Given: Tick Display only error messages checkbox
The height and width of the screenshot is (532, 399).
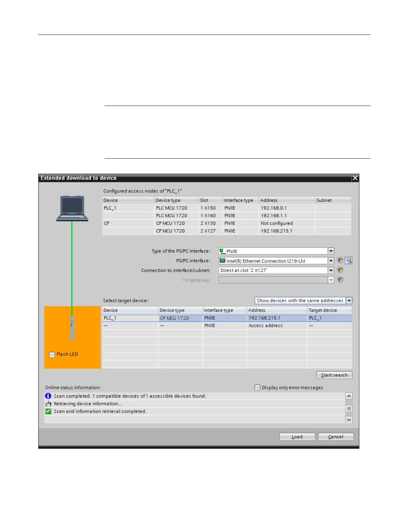Looking at the screenshot, I should coord(257,388).
